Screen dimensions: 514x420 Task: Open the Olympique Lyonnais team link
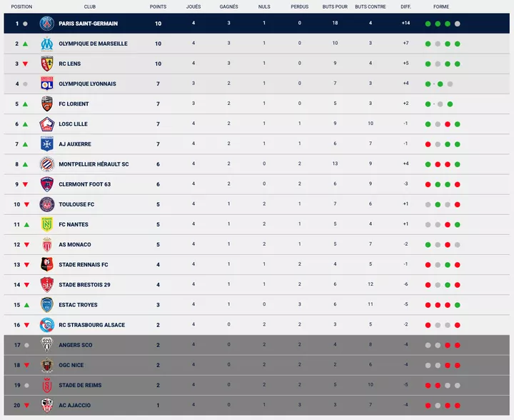(x=87, y=84)
